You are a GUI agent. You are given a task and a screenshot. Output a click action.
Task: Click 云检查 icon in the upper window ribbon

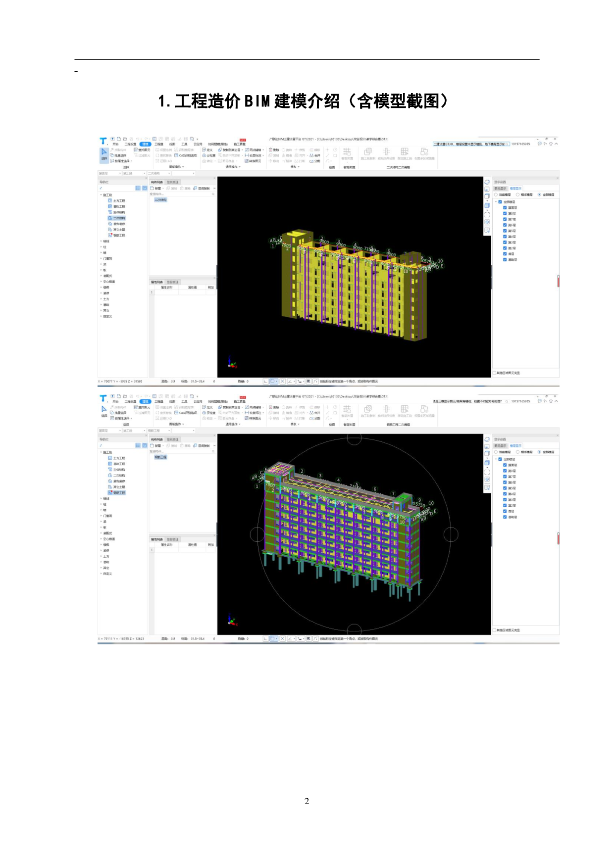click(209, 155)
